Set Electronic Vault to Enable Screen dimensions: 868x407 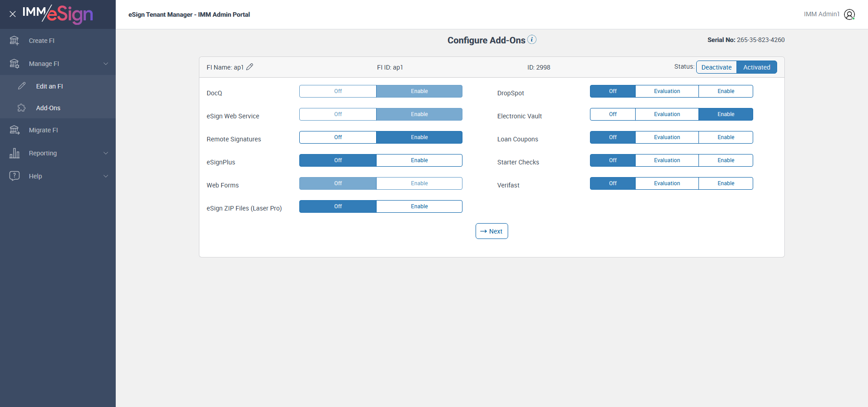click(726, 114)
